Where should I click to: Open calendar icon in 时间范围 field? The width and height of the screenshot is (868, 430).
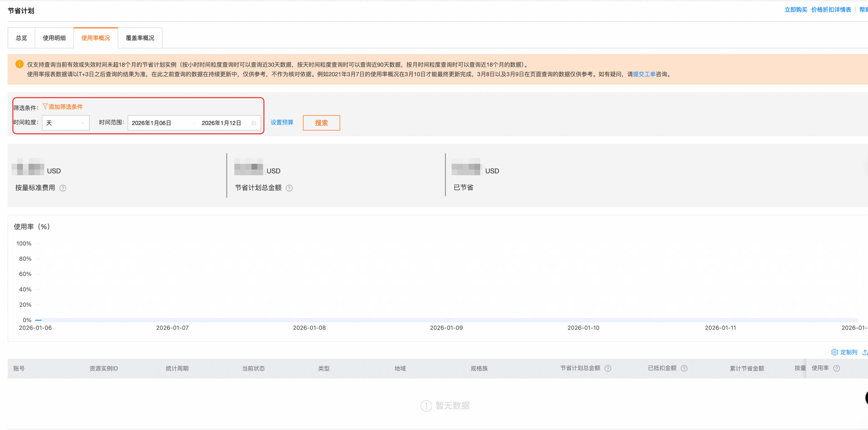[x=254, y=123]
